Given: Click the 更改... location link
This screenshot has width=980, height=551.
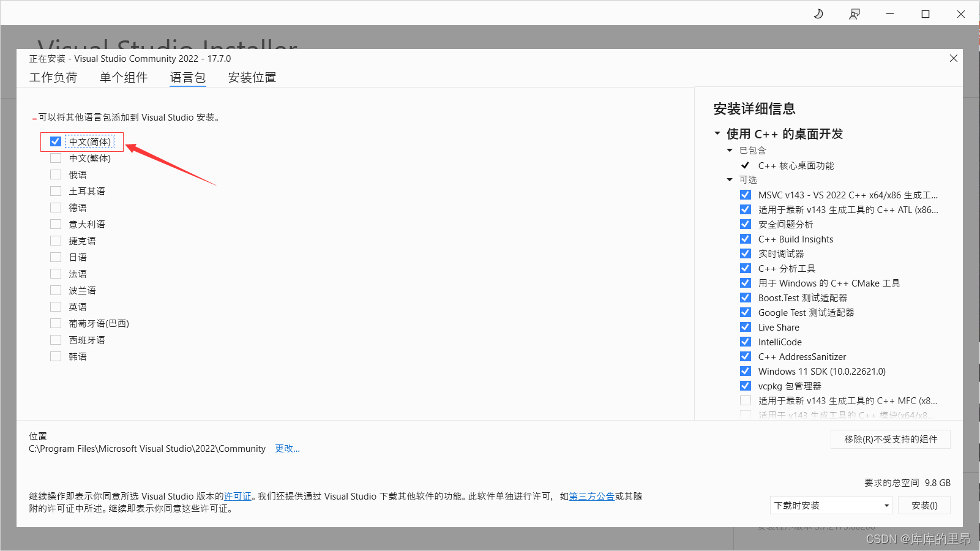Looking at the screenshot, I should [x=287, y=449].
